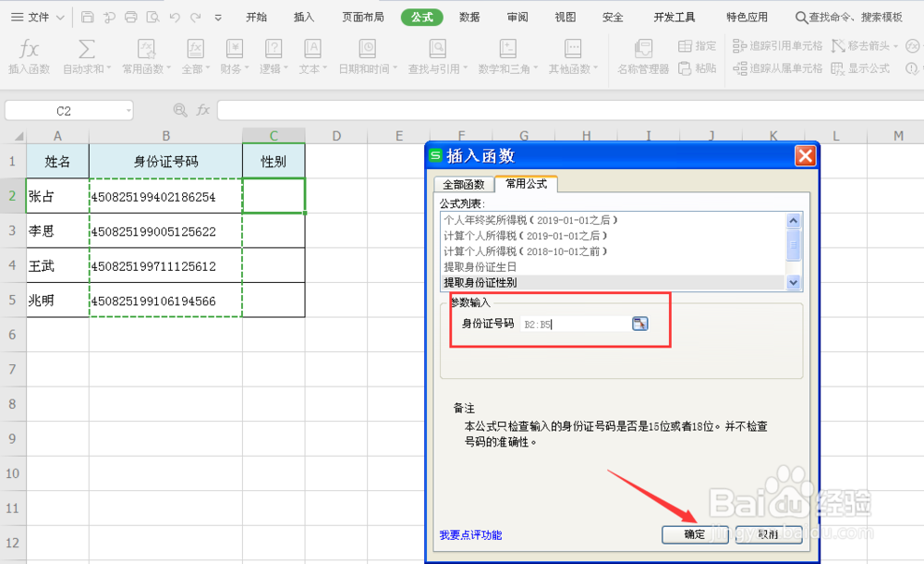Image resolution: width=924 pixels, height=564 pixels.
Task: Click the range selector icon beside ID field
Action: click(x=640, y=324)
